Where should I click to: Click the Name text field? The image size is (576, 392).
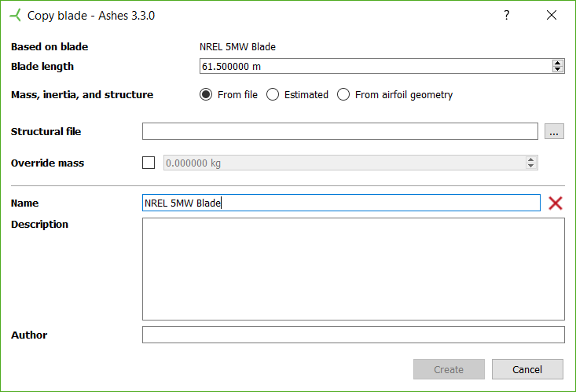tap(341, 203)
